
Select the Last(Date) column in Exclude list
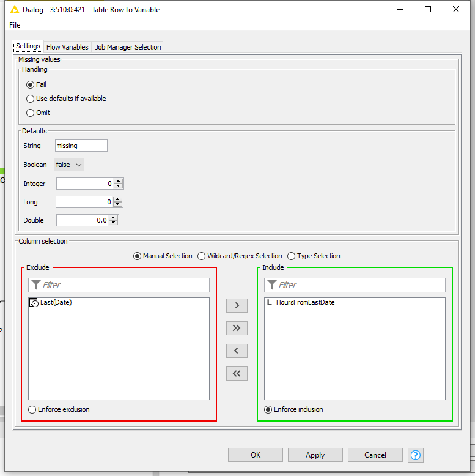[56, 302]
